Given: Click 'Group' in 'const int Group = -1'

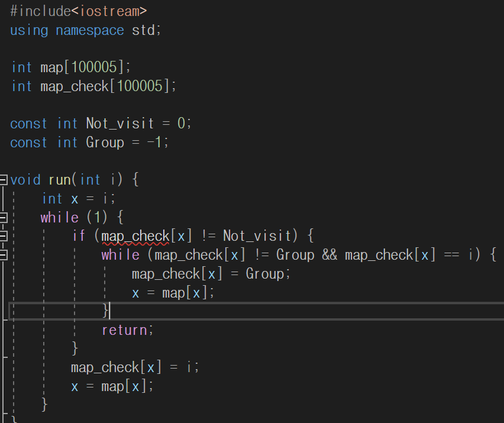Looking at the screenshot, I should (105, 143).
